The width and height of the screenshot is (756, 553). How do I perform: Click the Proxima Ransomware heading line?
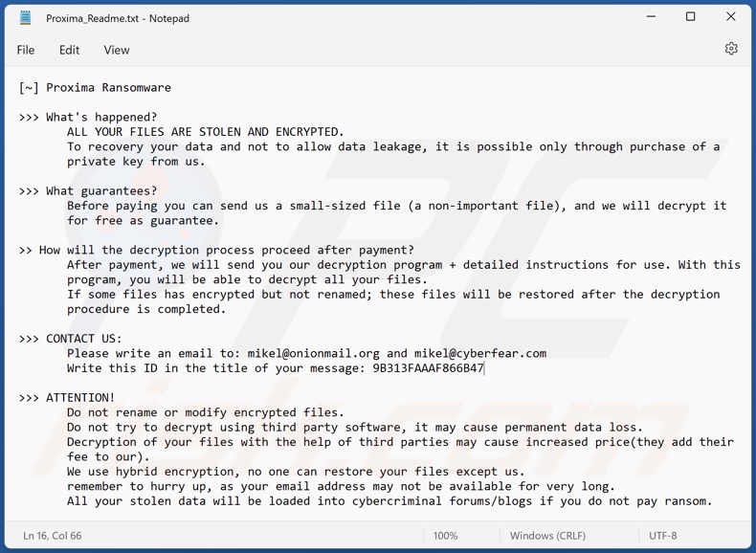[108, 88]
